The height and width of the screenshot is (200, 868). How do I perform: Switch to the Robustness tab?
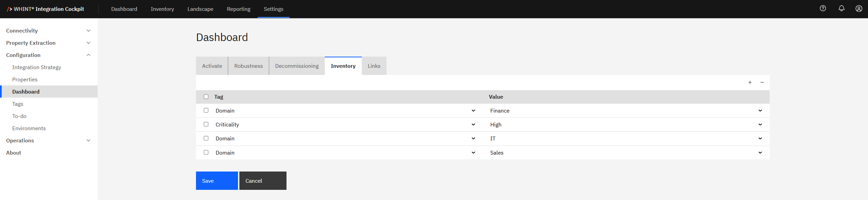pos(248,66)
